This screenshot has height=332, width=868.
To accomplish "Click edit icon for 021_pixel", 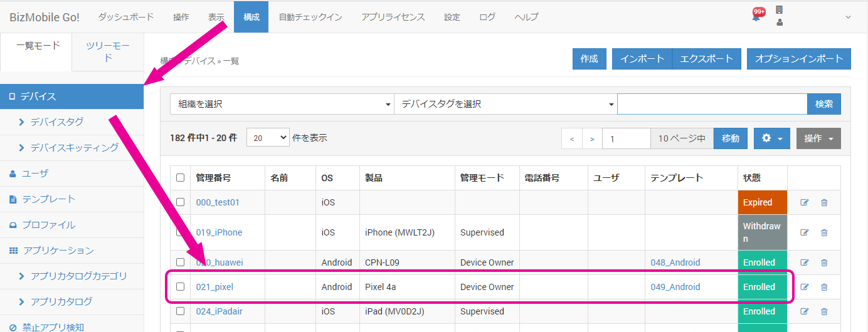I will (x=805, y=287).
